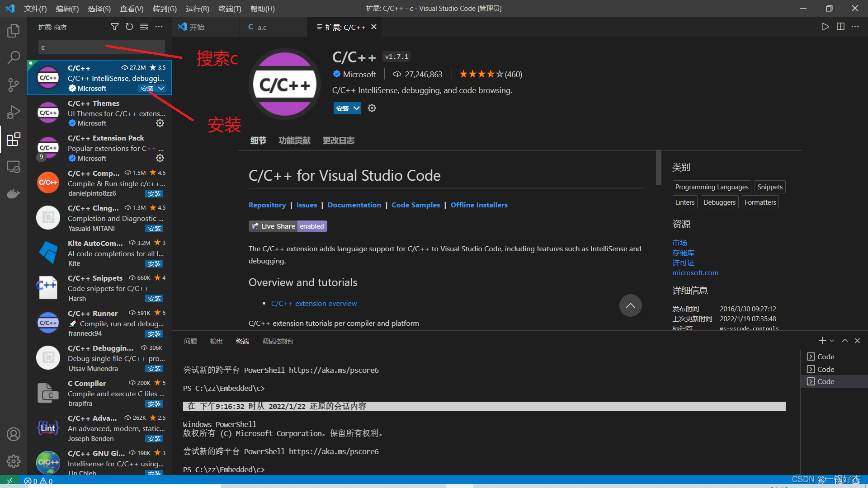
Task: Open the Manage gear in activity bar
Action: coord(14,461)
